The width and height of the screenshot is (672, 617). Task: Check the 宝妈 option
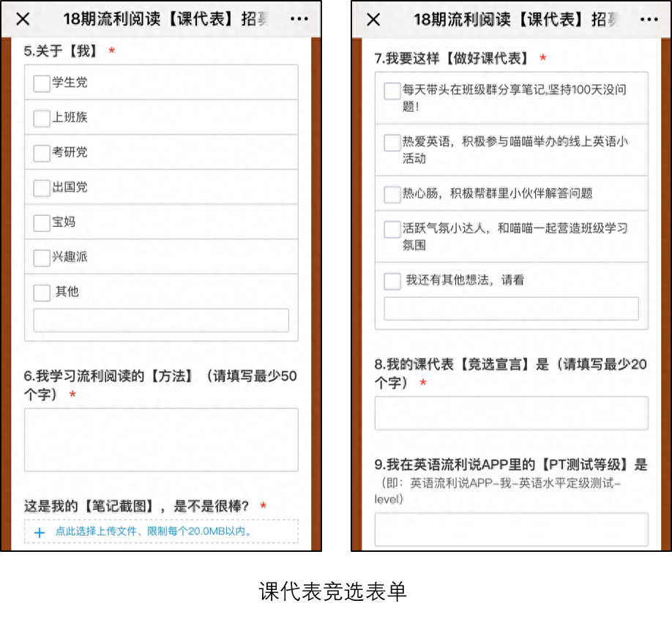pos(42,223)
